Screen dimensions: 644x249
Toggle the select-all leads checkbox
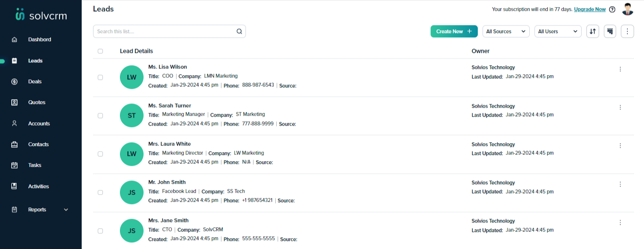100,51
